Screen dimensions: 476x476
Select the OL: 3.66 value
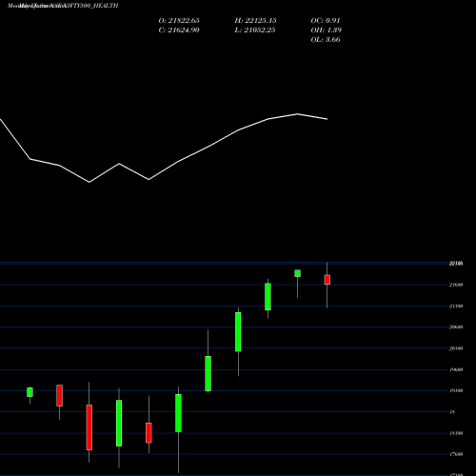326,40
